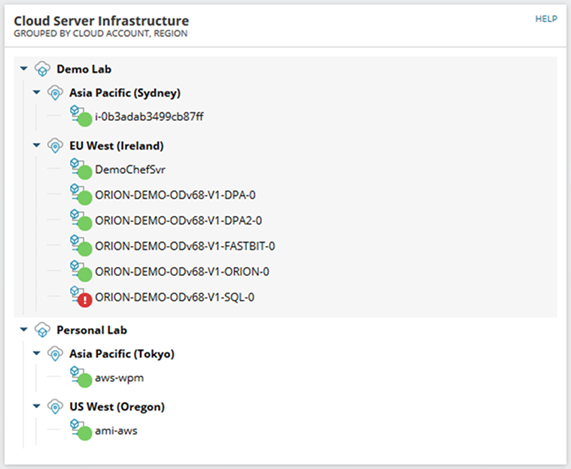
Task: Open the ORION-DEMO-ODv68-V1-FASTBIT-0 entry
Action: tap(185, 246)
